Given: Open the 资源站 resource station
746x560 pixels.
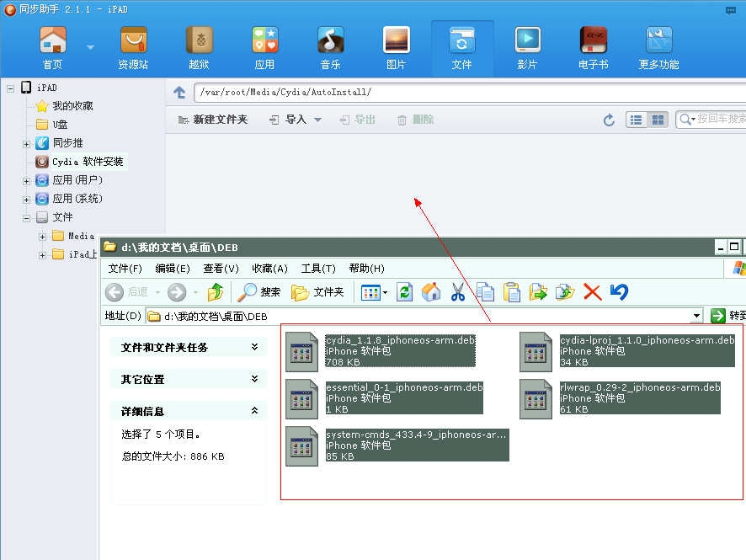Looking at the screenshot, I should pyautogui.click(x=133, y=47).
